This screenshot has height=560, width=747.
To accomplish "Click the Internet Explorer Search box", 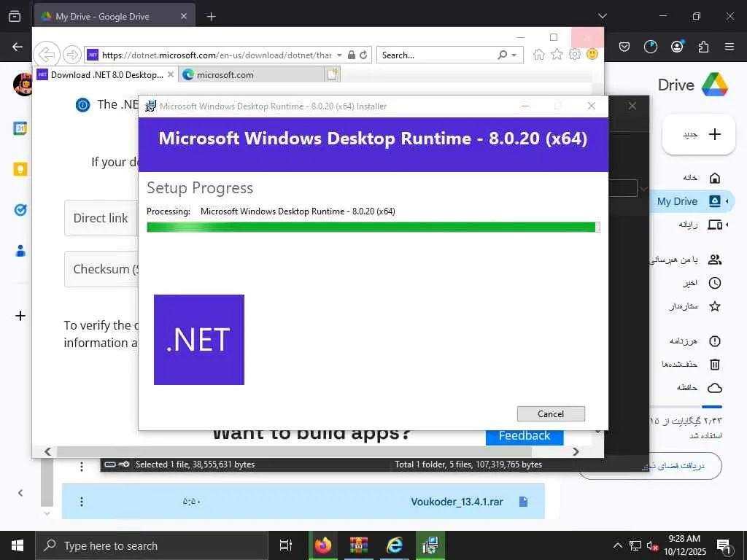I will coord(438,55).
